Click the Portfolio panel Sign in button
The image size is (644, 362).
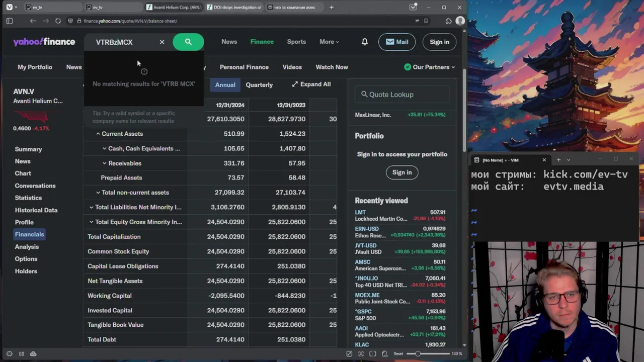point(402,172)
